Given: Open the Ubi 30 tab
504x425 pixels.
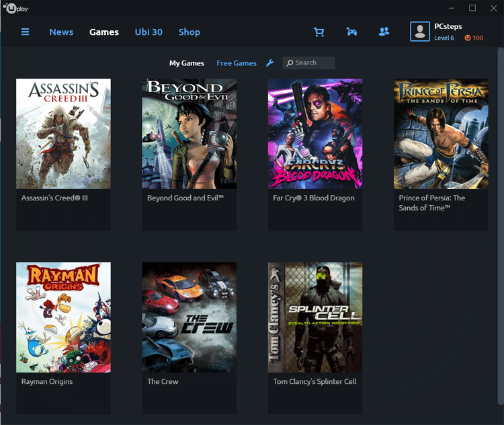Looking at the screenshot, I should 149,32.
